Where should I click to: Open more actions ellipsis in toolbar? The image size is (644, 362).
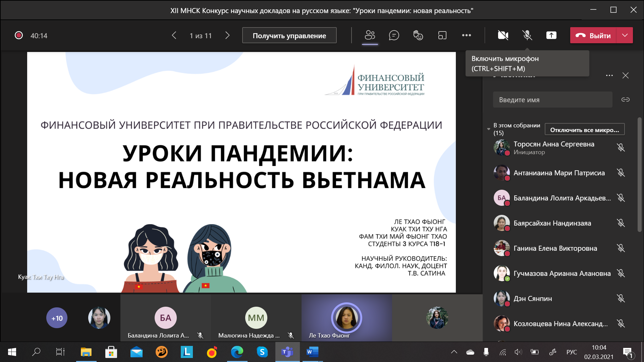[467, 35]
